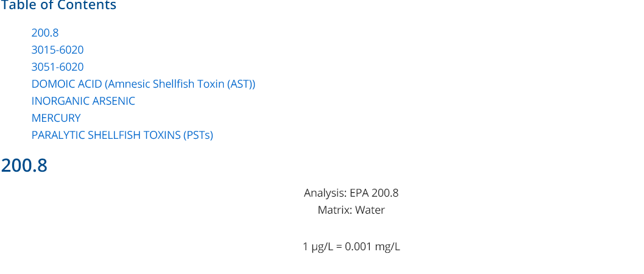Screen dimensions: 644x274
Task: Click the Table of Contents heading
Action: point(58,5)
